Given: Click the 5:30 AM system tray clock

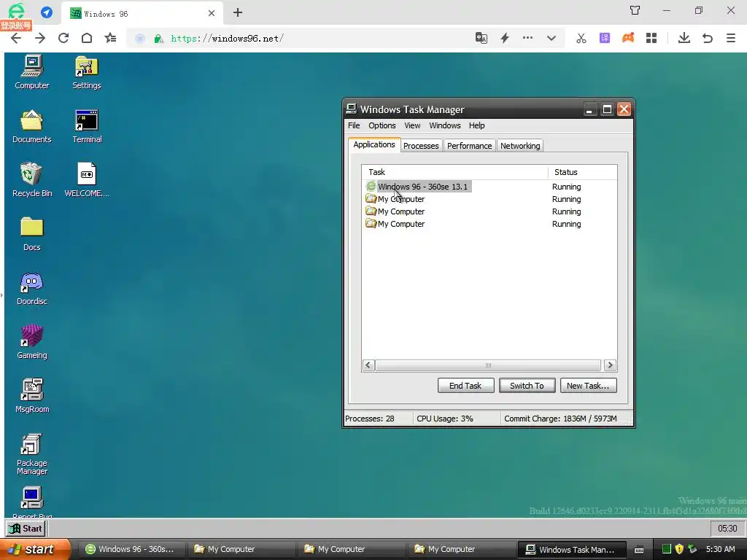Looking at the screenshot, I should pos(720,549).
